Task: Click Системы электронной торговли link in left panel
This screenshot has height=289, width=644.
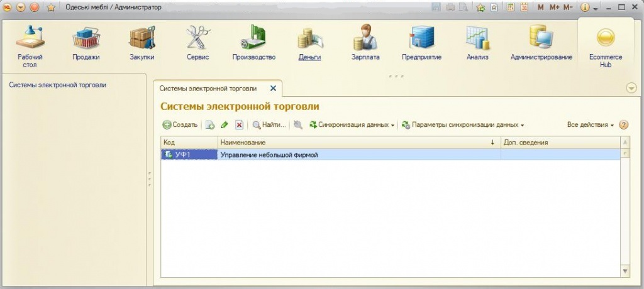Action: [x=57, y=85]
